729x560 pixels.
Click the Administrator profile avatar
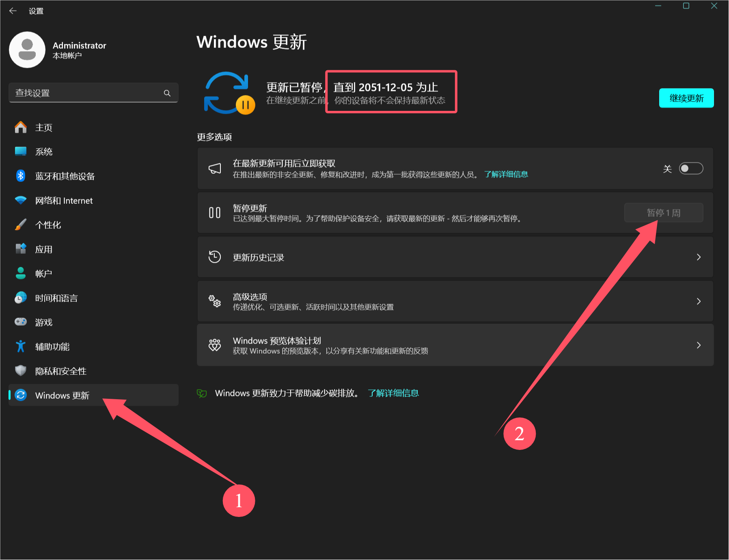point(27,50)
